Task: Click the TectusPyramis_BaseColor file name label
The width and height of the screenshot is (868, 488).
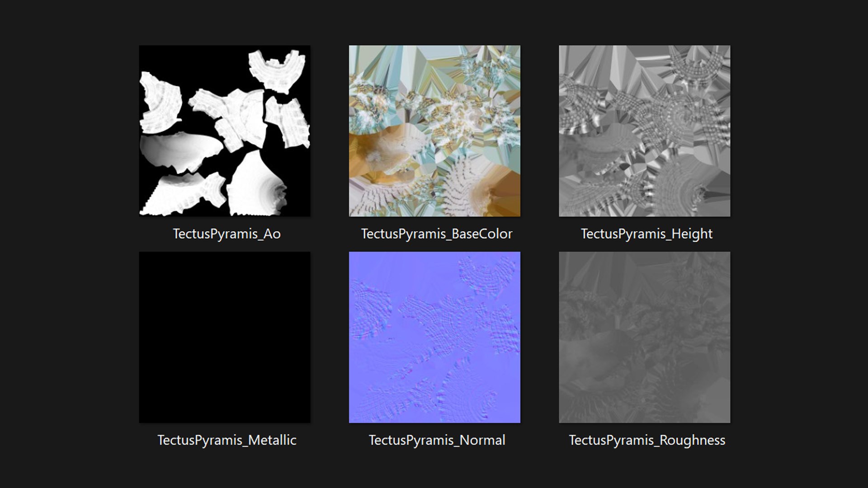Action: click(x=436, y=234)
